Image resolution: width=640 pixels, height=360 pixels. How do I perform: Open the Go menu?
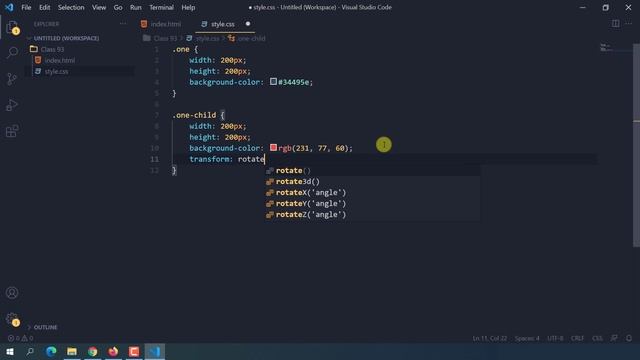click(118, 7)
